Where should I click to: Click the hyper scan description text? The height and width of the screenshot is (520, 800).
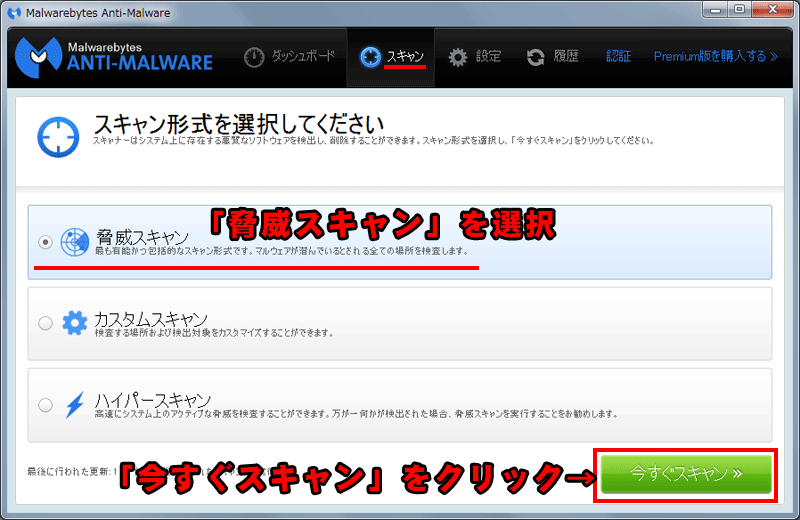click(356, 414)
